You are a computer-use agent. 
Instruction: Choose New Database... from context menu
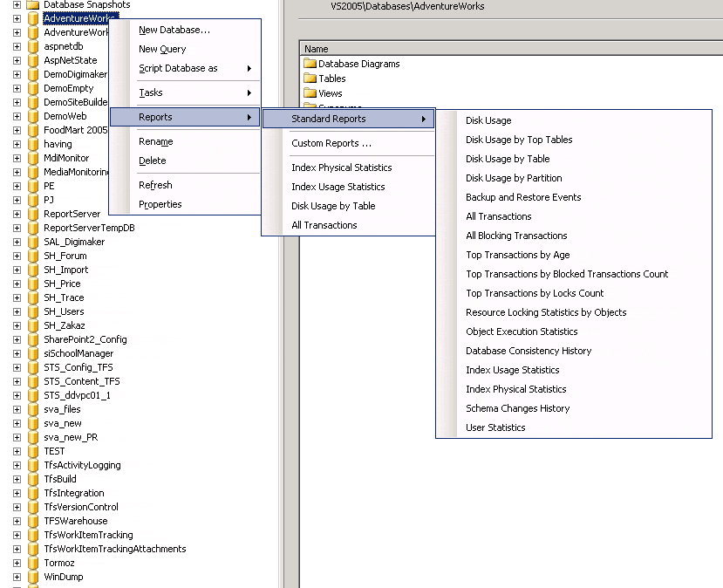[x=186, y=30]
